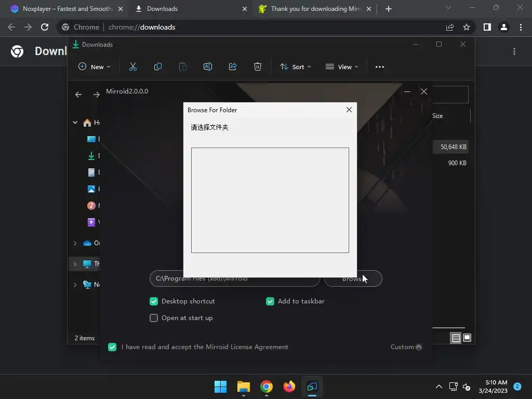Click the Paste icon in File Explorer toolbar
532x399 pixels.
[183, 67]
